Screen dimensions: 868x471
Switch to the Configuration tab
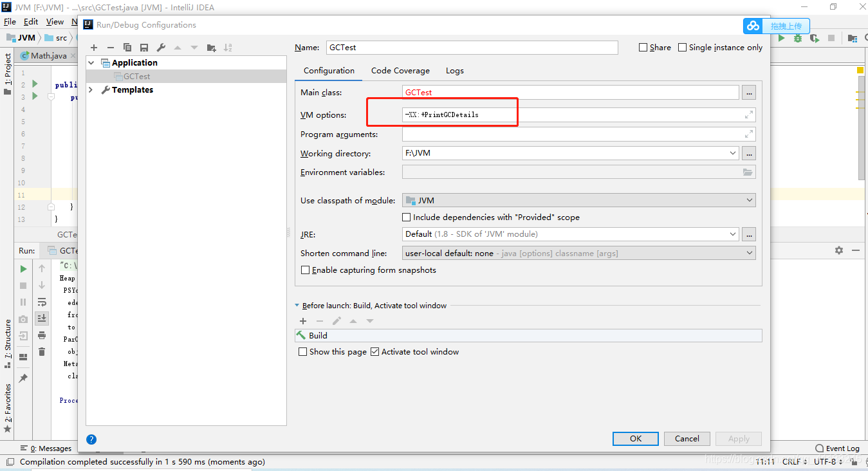coord(329,71)
